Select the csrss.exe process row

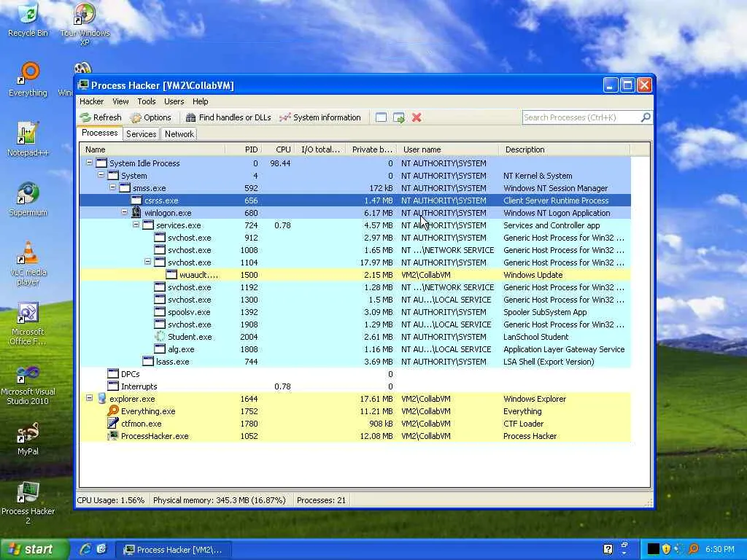pos(355,201)
